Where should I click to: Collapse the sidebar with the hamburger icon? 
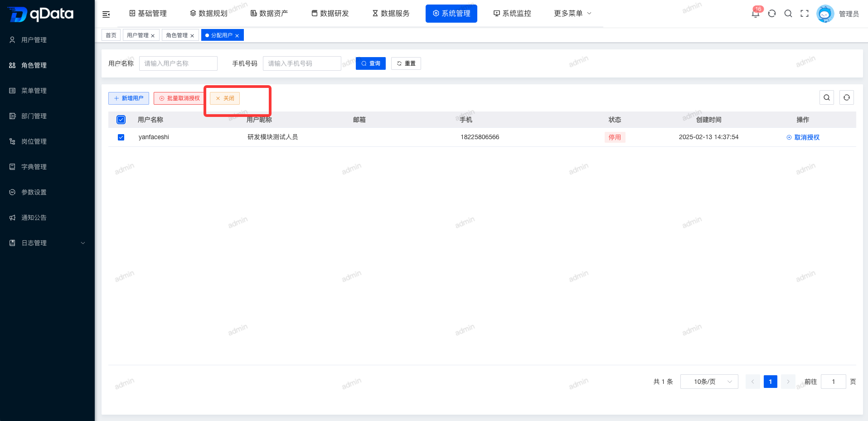click(106, 15)
